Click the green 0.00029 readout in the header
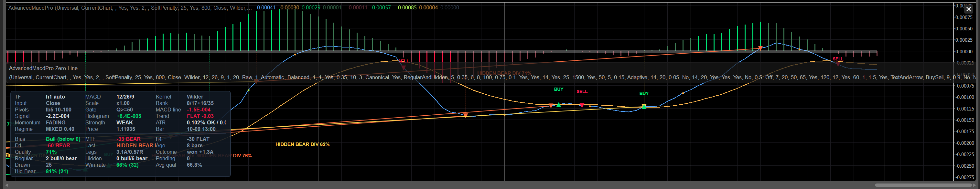This screenshot has width=980, height=189. (x=311, y=8)
